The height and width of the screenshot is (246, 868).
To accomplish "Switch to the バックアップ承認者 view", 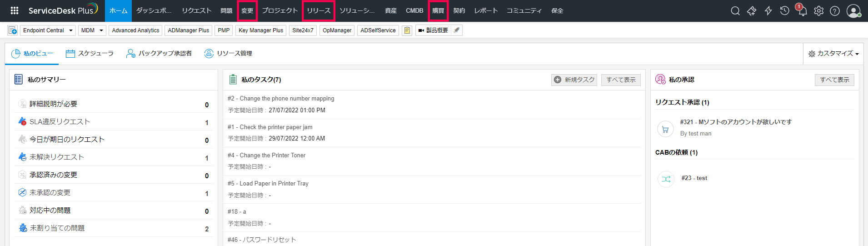I will pos(159,54).
